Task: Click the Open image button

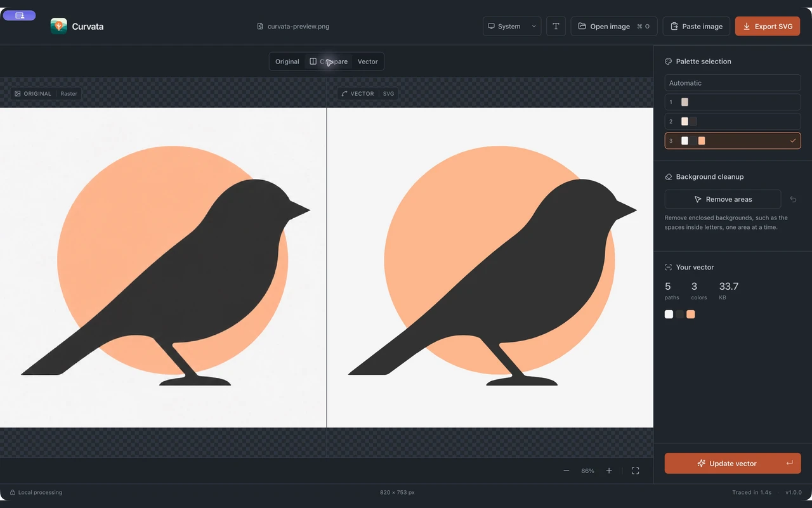Action: point(614,26)
